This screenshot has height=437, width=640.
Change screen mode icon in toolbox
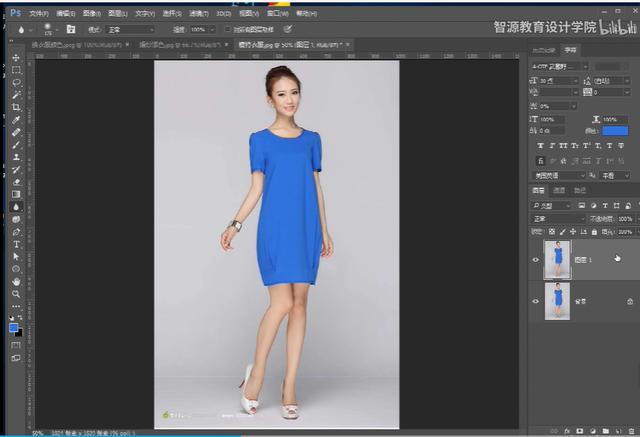point(16,358)
